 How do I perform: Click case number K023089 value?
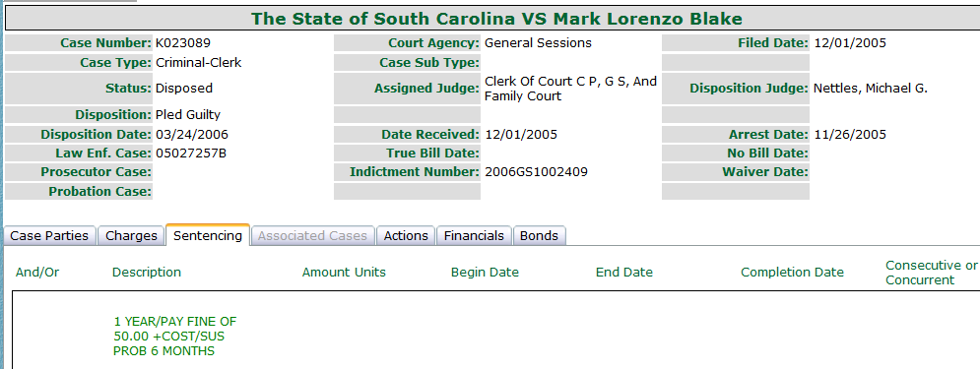point(183,43)
